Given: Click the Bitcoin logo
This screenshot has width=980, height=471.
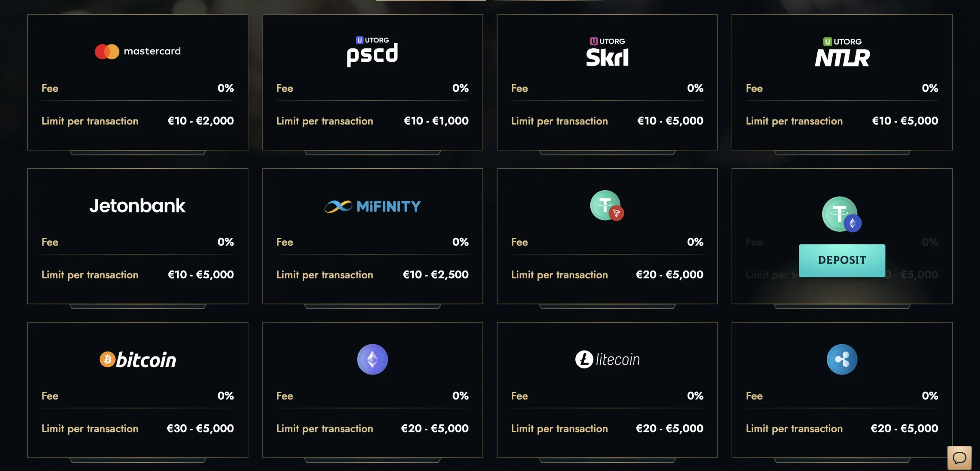Looking at the screenshot, I should point(138,360).
